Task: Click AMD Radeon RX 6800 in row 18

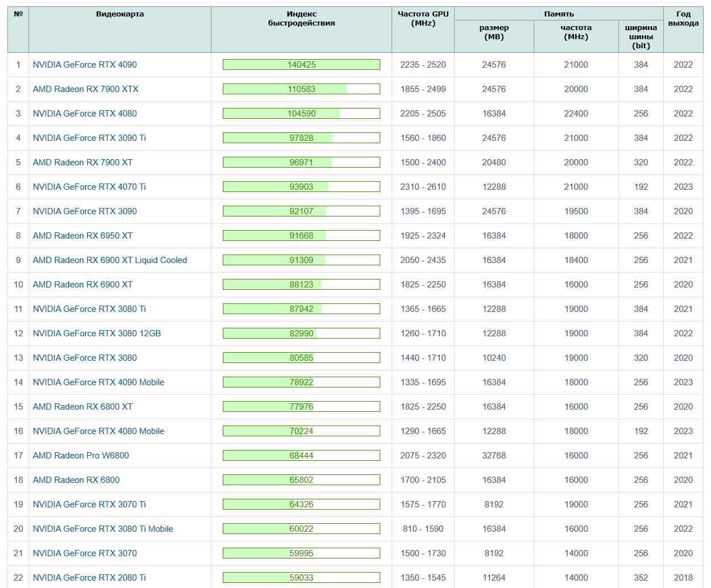Action: click(x=76, y=480)
